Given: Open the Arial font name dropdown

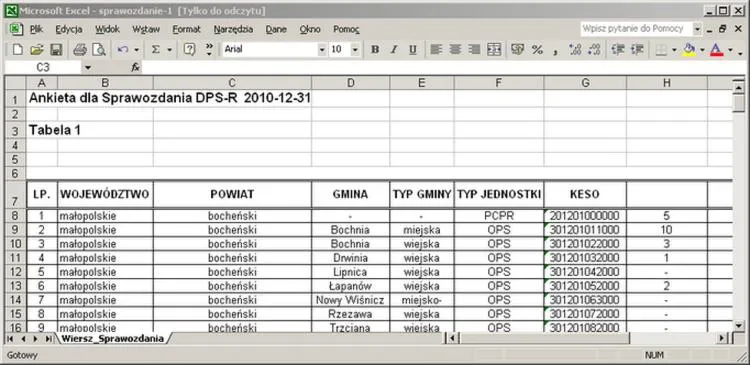Looking at the screenshot, I should click(x=322, y=49).
